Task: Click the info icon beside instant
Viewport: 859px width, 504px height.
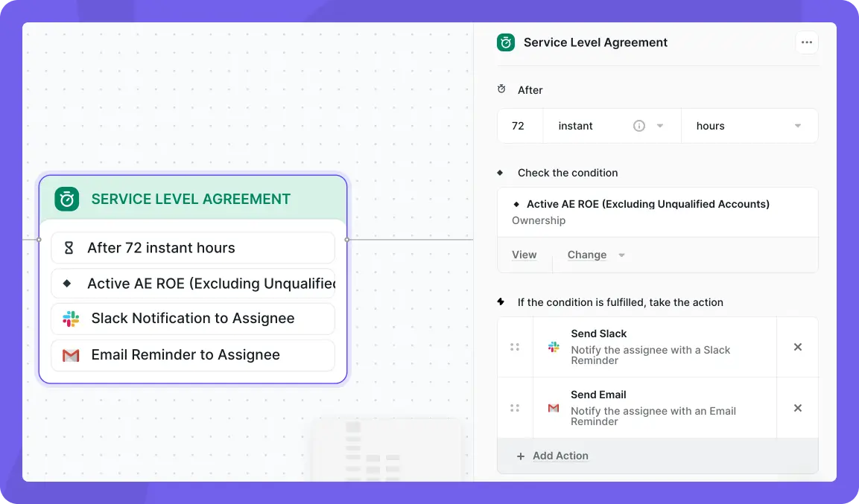Action: (638, 126)
